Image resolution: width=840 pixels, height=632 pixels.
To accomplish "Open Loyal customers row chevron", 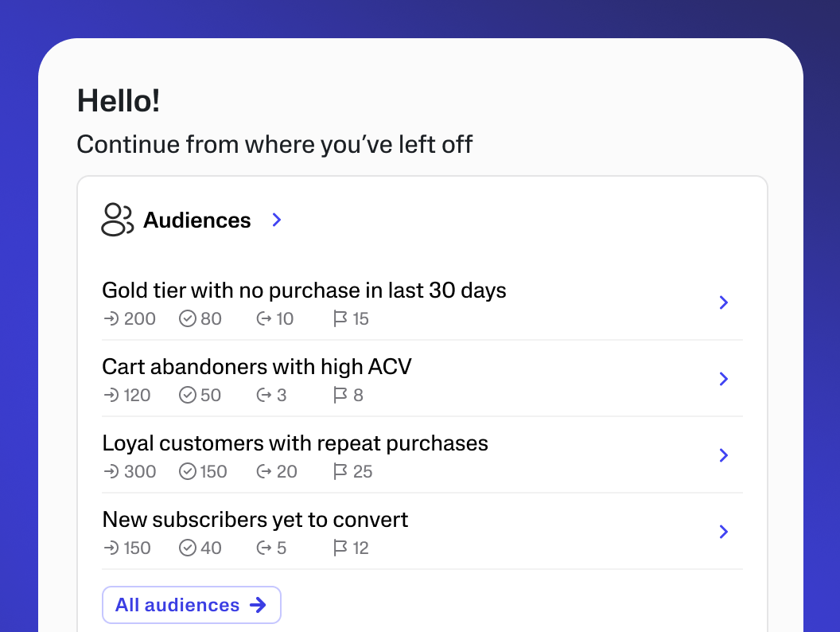I will click(723, 455).
